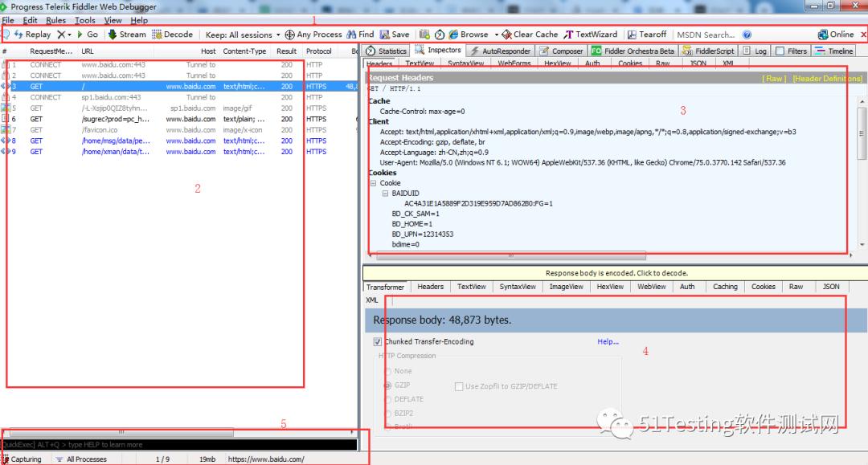
Task: Enable the Filters tab checkbox
Action: pyautogui.click(x=780, y=51)
